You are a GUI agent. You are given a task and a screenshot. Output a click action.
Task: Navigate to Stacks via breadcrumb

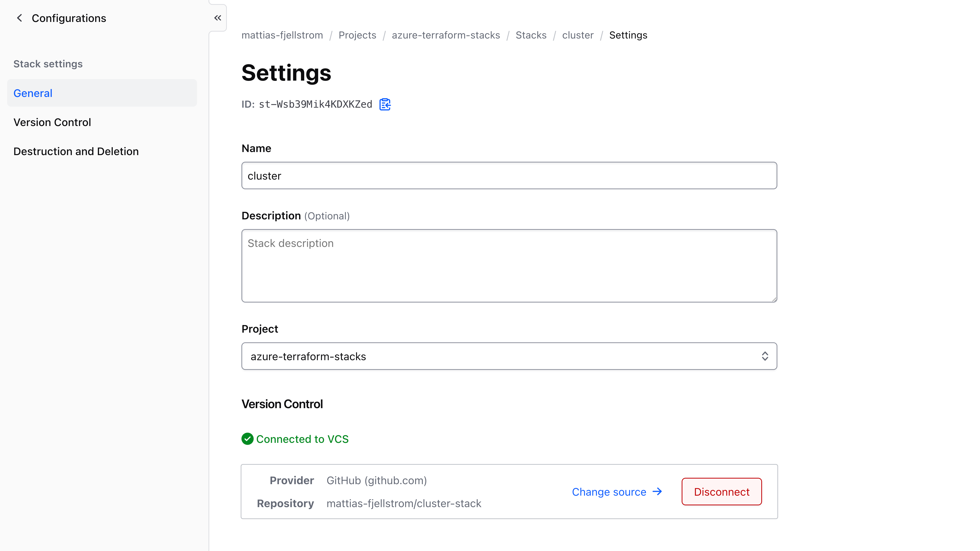coord(531,35)
